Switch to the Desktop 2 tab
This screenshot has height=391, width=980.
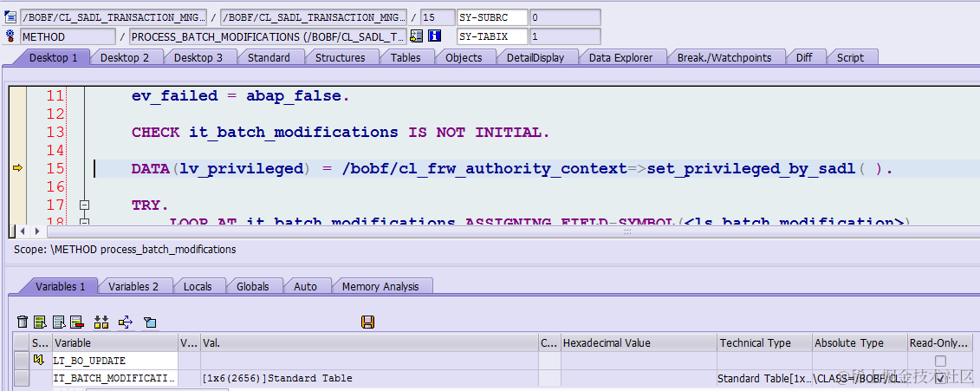pyautogui.click(x=125, y=57)
